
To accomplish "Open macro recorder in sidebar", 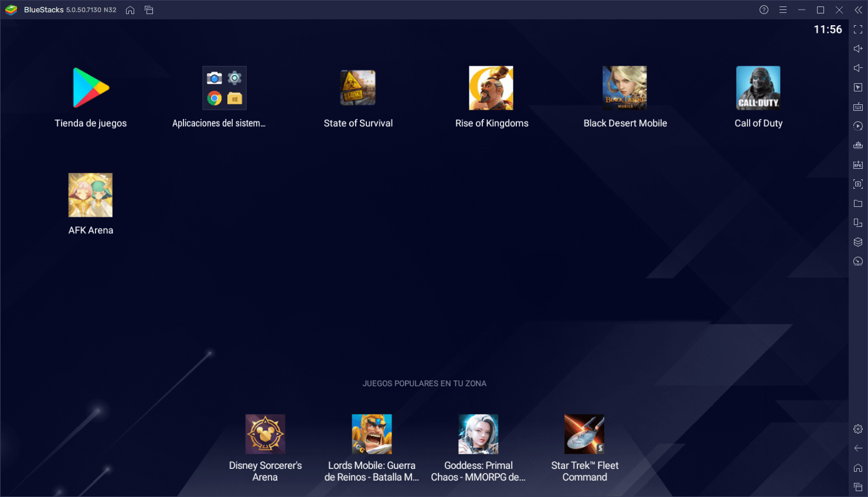I will pos(858,126).
